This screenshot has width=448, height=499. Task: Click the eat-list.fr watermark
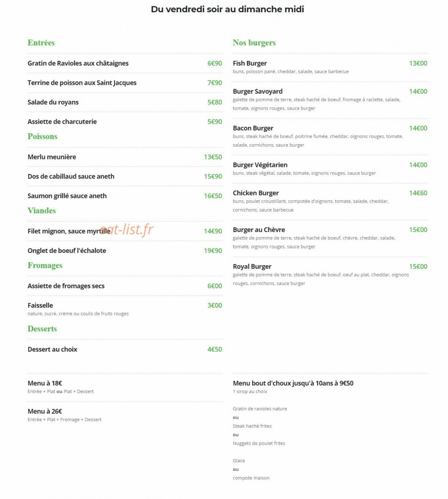[126, 229]
